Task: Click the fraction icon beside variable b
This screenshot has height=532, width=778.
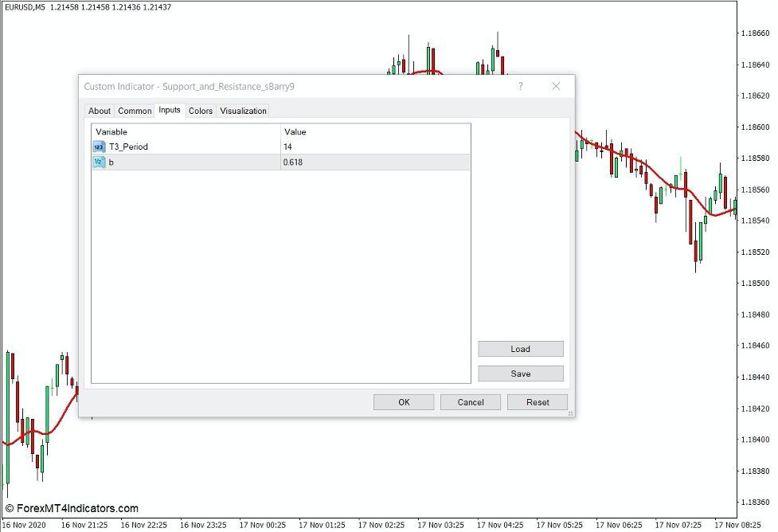Action: [98, 162]
